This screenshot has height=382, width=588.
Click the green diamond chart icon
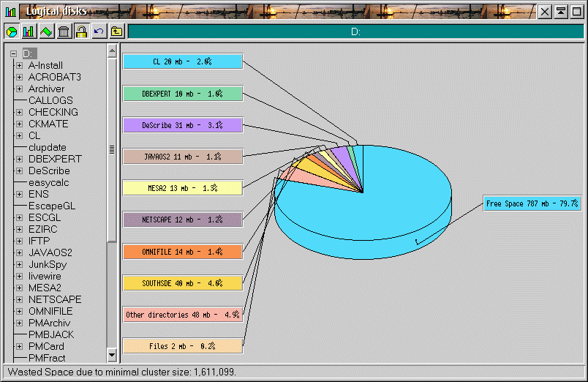46,31
